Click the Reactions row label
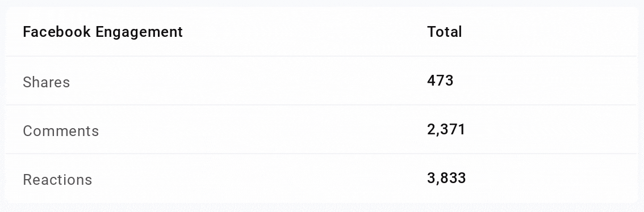The image size is (644, 212). tap(57, 180)
